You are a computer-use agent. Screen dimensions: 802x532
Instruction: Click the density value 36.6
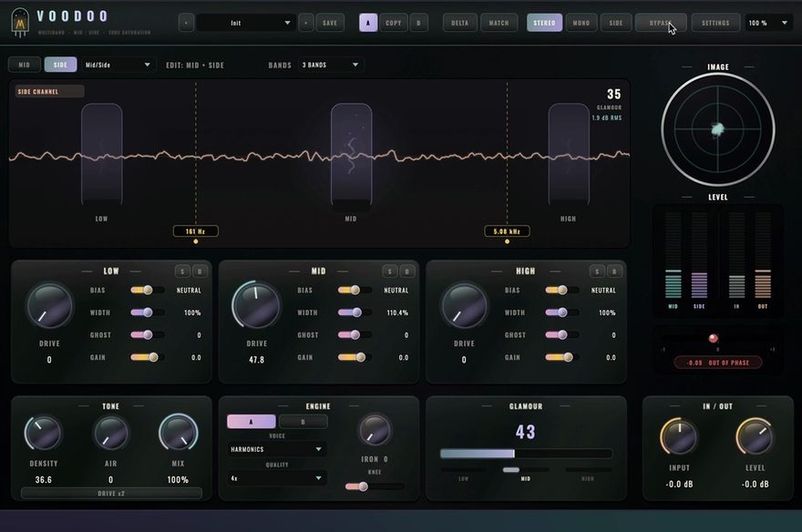44,480
